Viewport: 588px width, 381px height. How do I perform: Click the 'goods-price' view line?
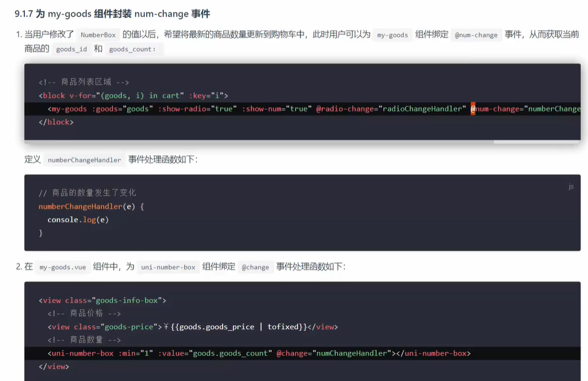[193, 327]
